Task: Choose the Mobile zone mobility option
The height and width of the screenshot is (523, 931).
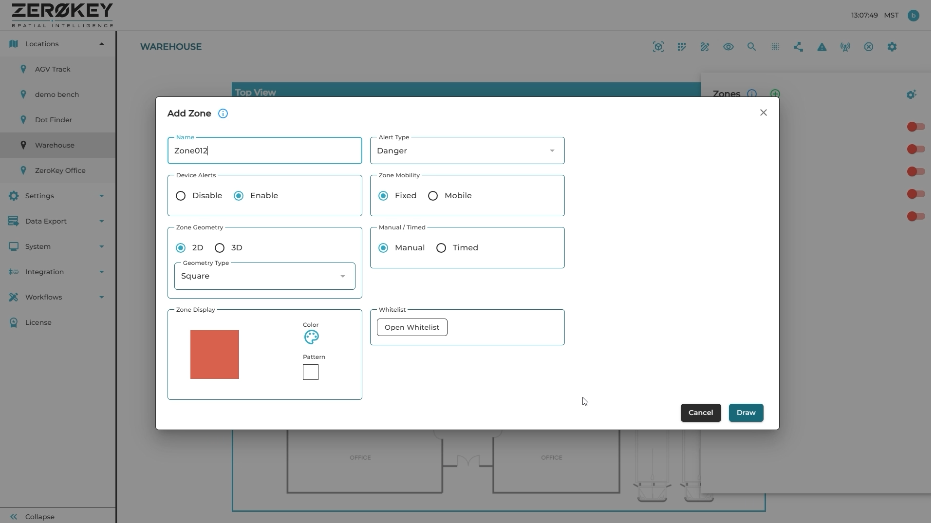Action: tap(433, 196)
